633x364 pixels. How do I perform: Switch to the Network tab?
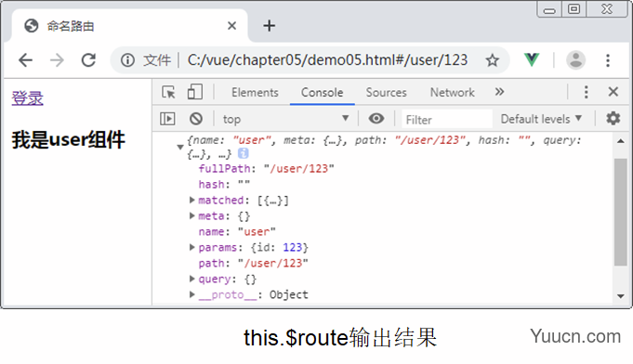pos(452,92)
